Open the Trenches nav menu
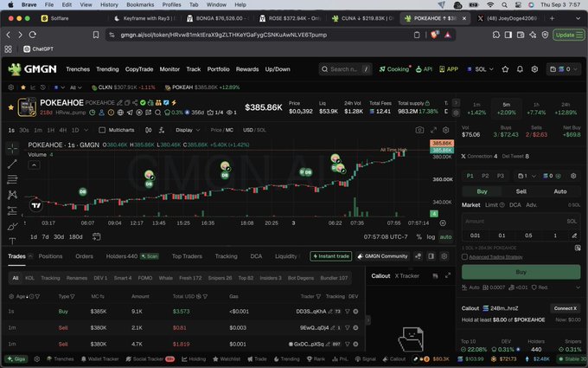 (x=78, y=69)
